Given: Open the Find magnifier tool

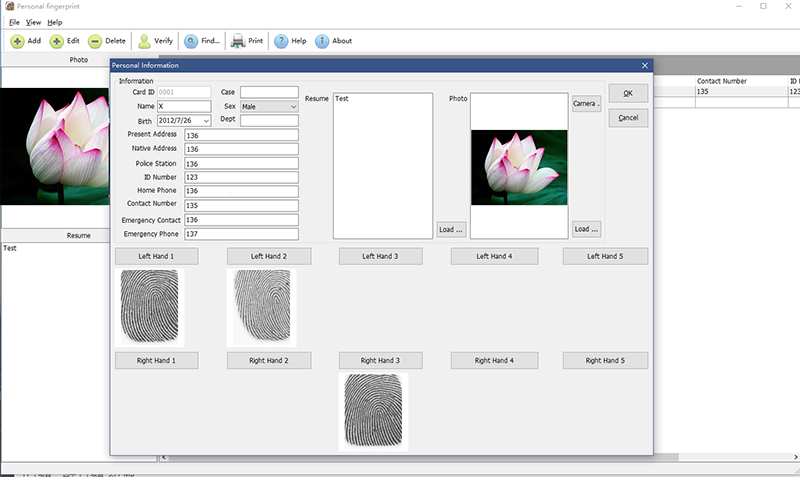Looking at the screenshot, I should 191,41.
